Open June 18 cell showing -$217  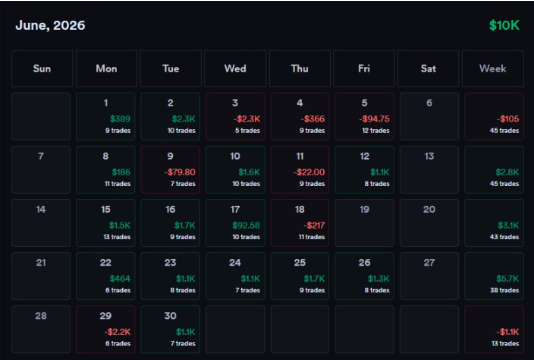(x=300, y=223)
